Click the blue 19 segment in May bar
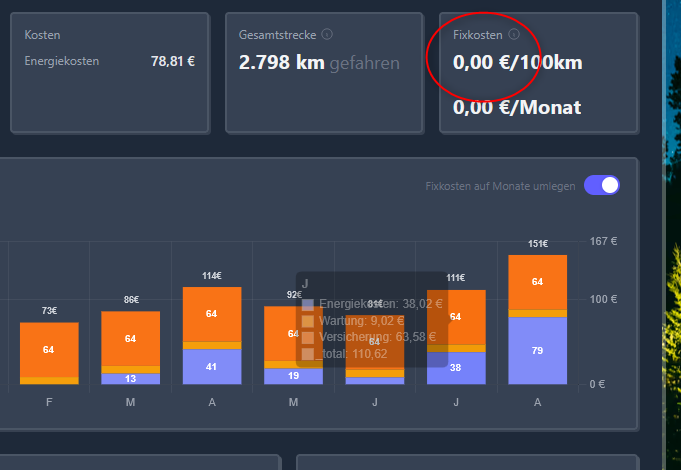 pos(293,376)
